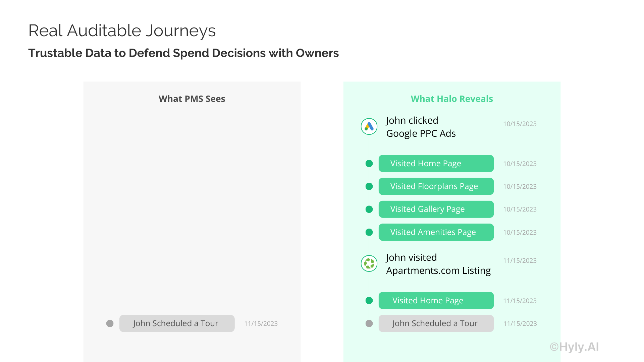Click the Google Ads logo icon
The height and width of the screenshot is (362, 644).
pyautogui.click(x=369, y=127)
